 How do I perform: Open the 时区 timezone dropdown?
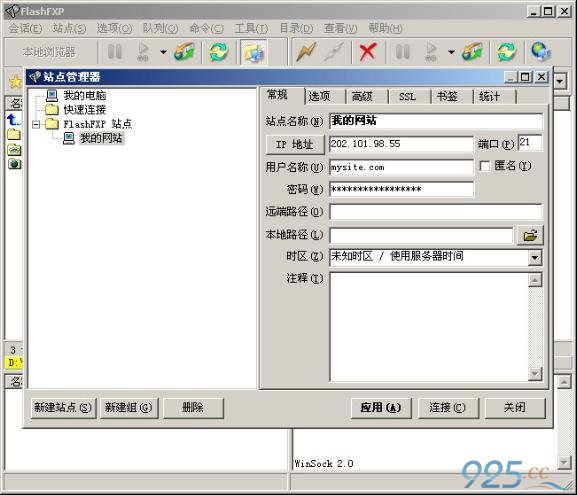(535, 257)
